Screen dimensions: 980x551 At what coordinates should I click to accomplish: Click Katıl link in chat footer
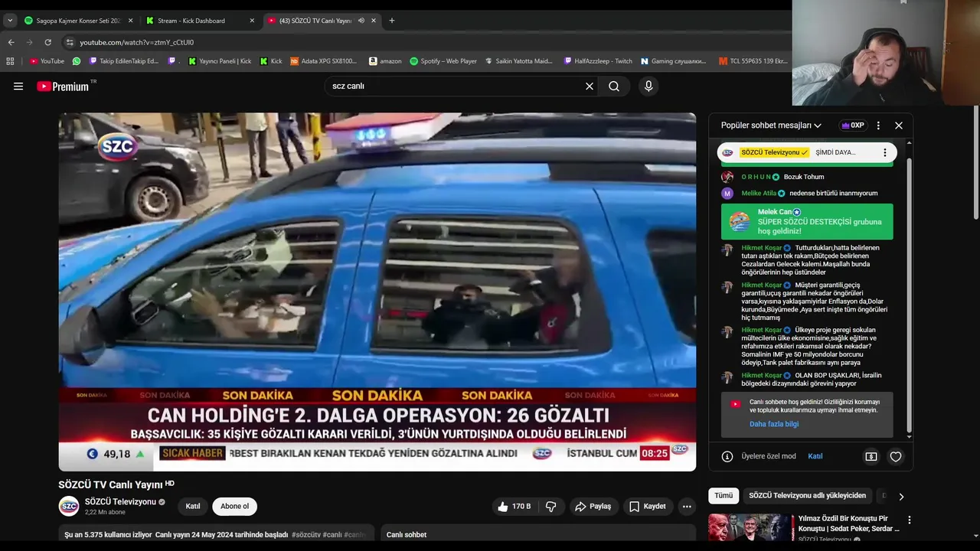click(x=815, y=456)
